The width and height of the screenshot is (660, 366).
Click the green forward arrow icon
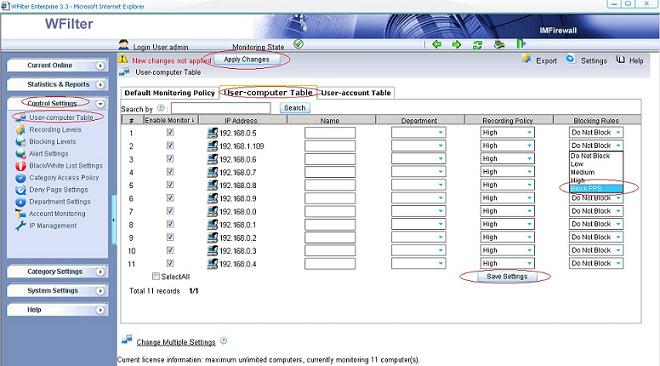(x=457, y=44)
